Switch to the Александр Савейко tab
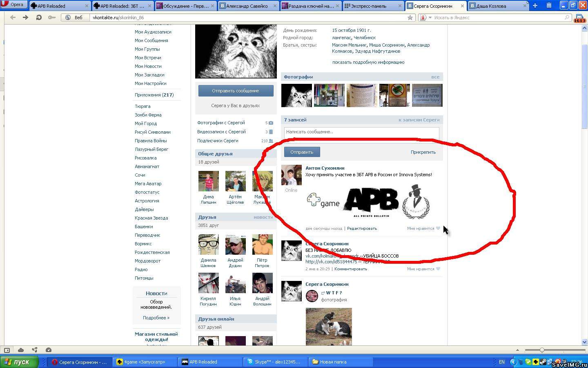 (248, 6)
